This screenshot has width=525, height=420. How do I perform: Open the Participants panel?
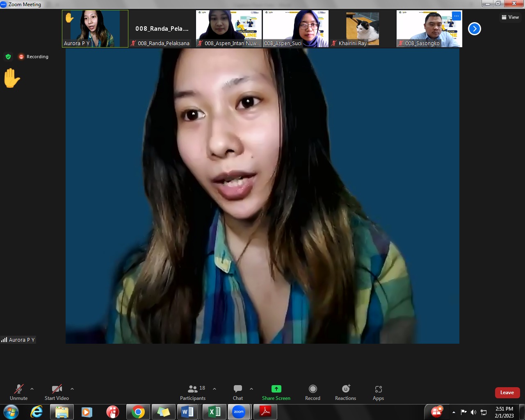click(193, 392)
